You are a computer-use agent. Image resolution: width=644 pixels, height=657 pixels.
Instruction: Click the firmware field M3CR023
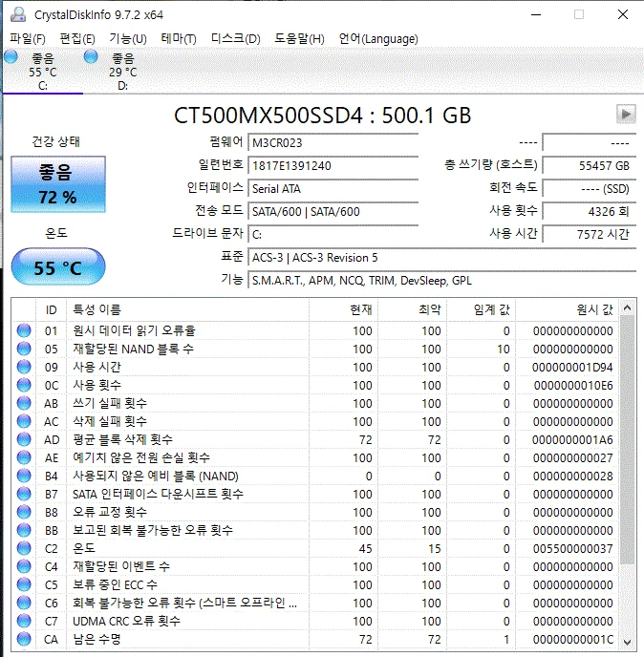coord(333,143)
